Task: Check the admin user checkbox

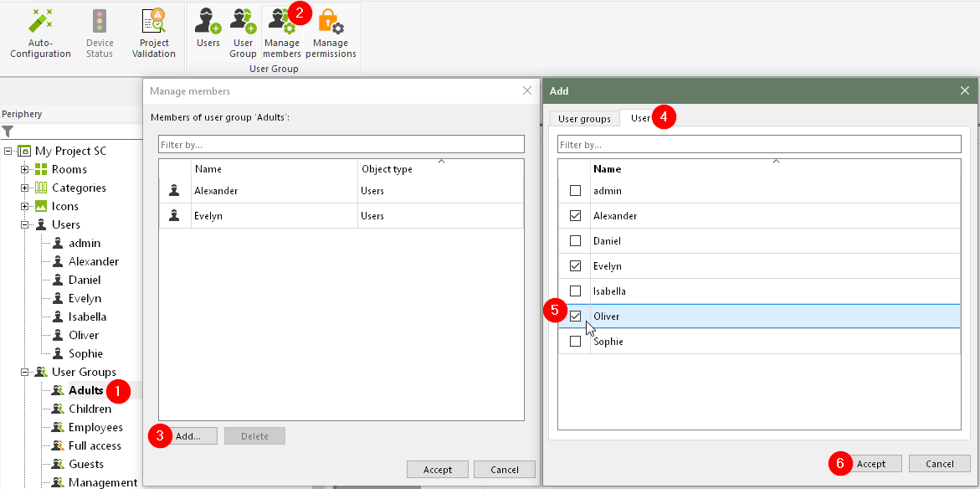Action: (x=575, y=191)
